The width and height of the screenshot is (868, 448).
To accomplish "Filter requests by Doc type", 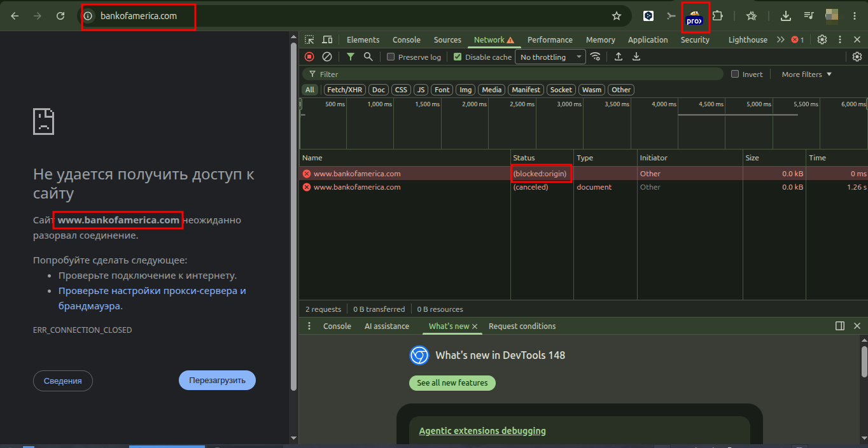I will tap(379, 90).
